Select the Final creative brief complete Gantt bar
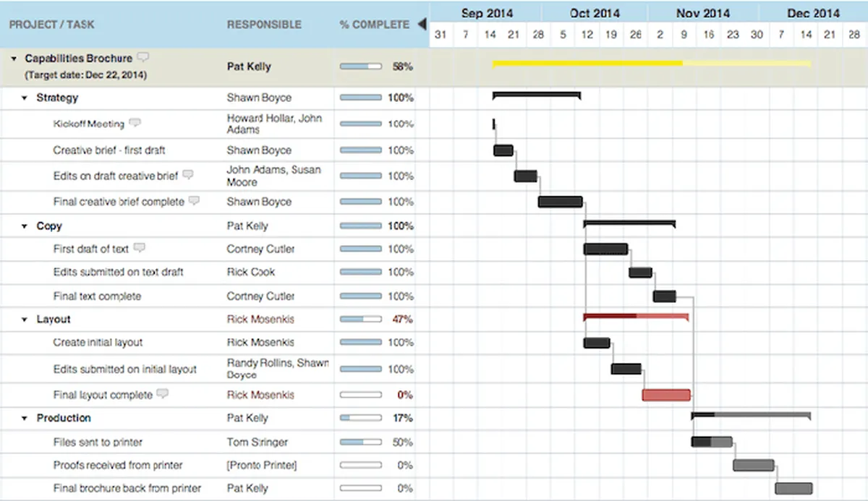The width and height of the screenshot is (868, 501). point(561,202)
